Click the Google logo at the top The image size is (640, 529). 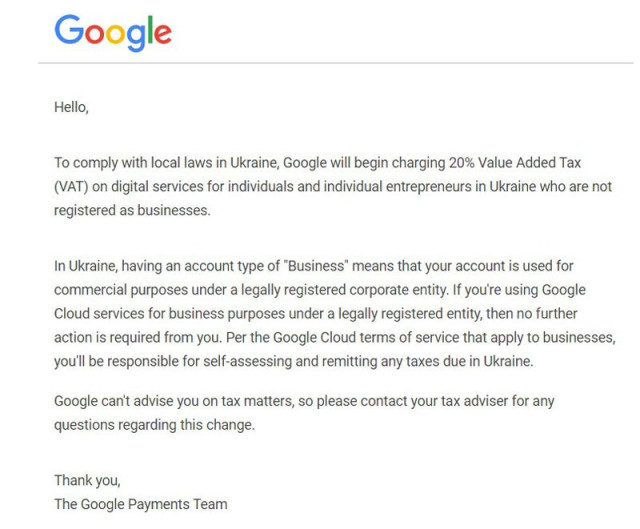113,32
